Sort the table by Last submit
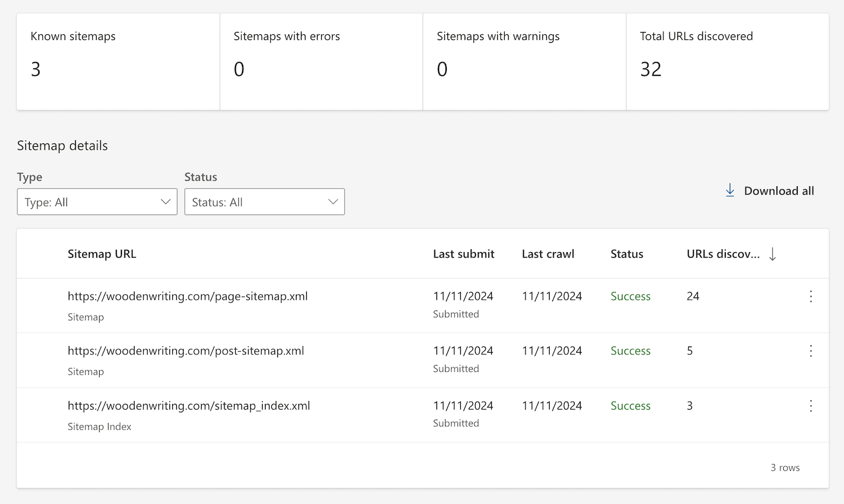The width and height of the screenshot is (844, 504). click(463, 254)
